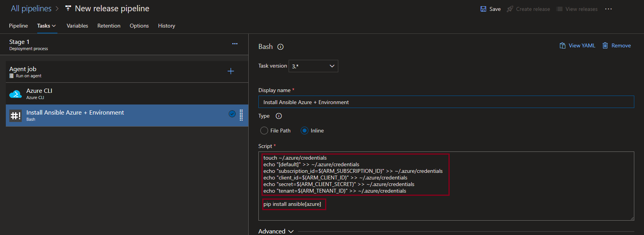Toggle the checkmark on the Install Ansible task
The image size is (644, 235).
tap(232, 114)
